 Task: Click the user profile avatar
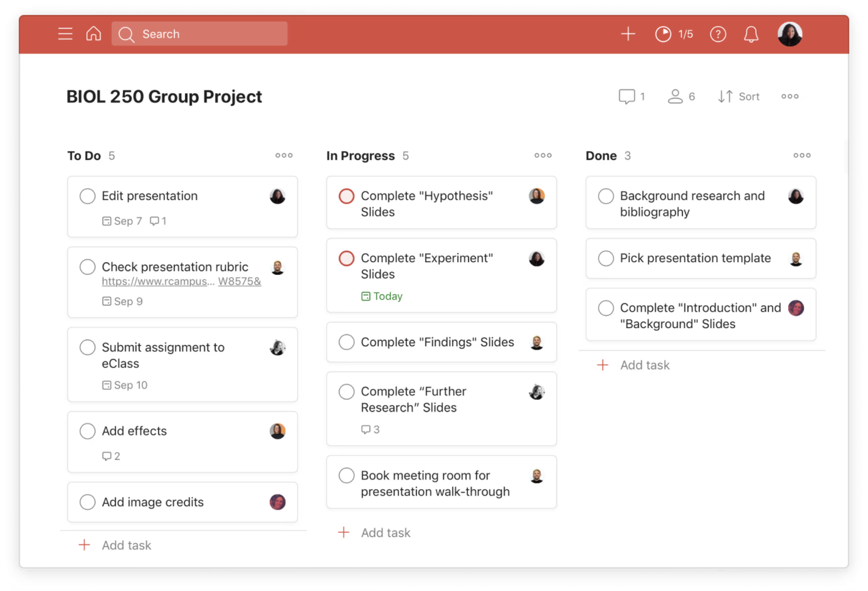(x=791, y=34)
